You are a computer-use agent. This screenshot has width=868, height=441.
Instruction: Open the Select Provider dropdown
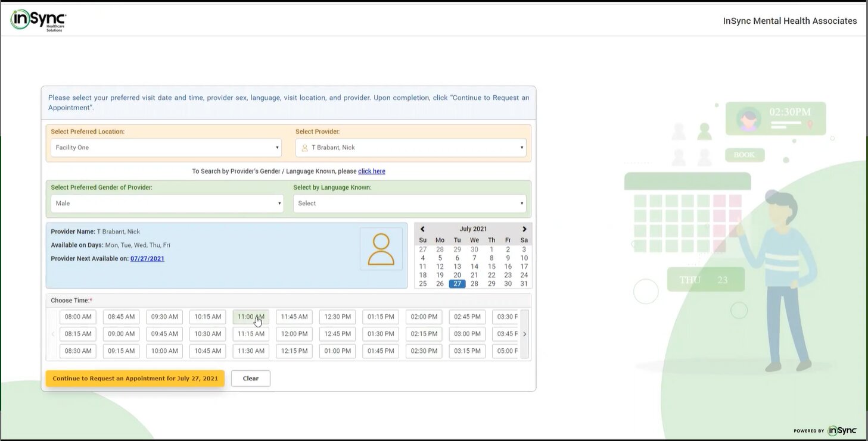tap(410, 148)
